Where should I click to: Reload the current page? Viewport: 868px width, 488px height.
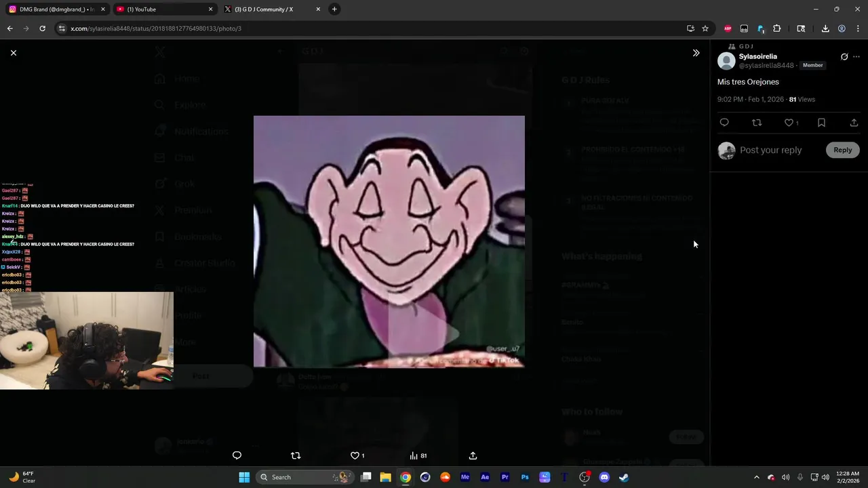(x=42, y=28)
